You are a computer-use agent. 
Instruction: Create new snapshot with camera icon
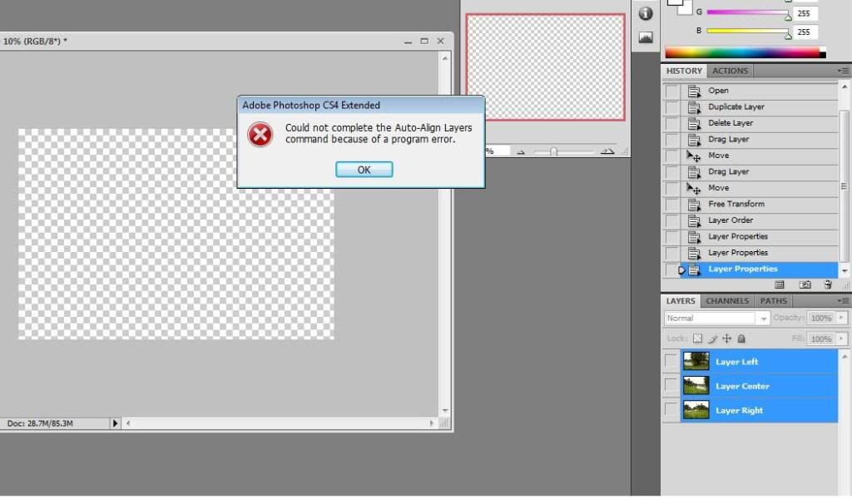click(804, 284)
